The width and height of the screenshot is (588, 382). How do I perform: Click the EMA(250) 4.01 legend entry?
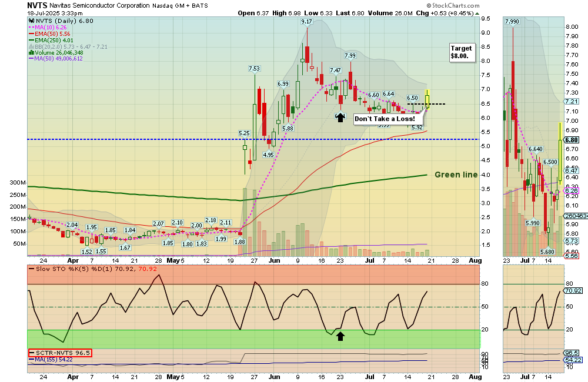[54, 40]
